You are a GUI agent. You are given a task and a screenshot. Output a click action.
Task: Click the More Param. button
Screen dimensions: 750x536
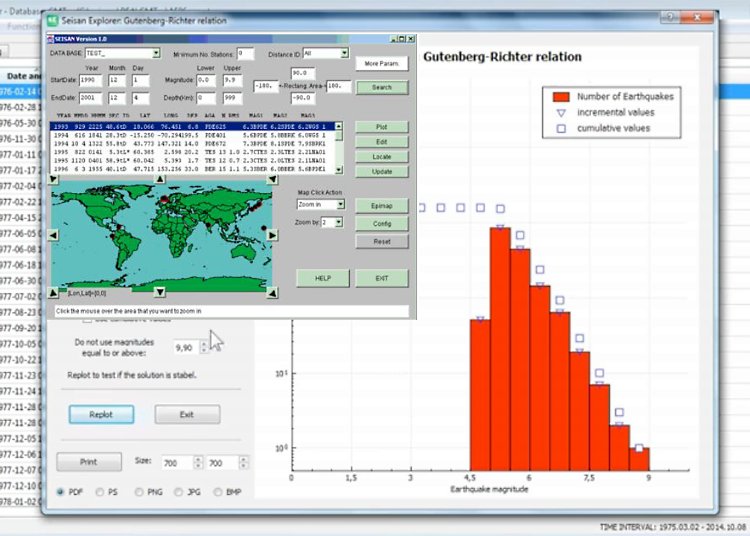tap(382, 64)
